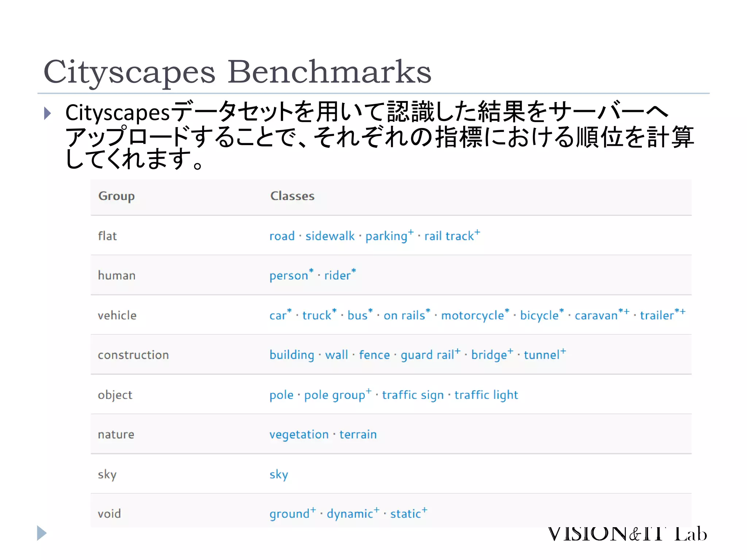
Task: Select the gray 'sky' group cell
Action: pos(107,474)
